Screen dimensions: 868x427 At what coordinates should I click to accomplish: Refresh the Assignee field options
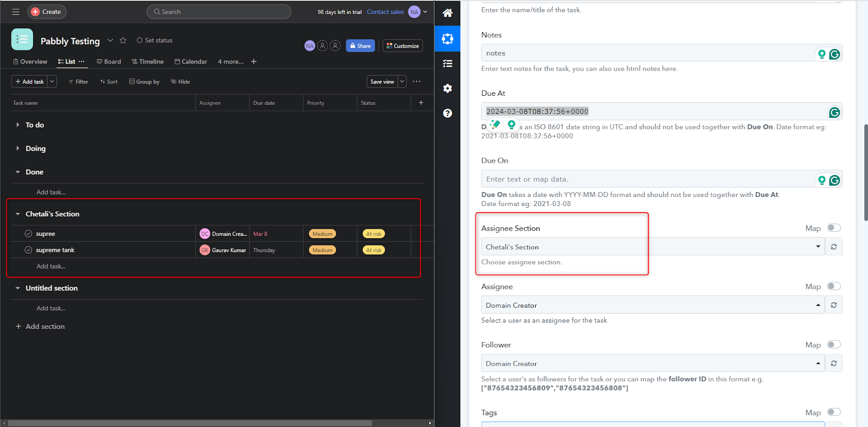point(834,305)
